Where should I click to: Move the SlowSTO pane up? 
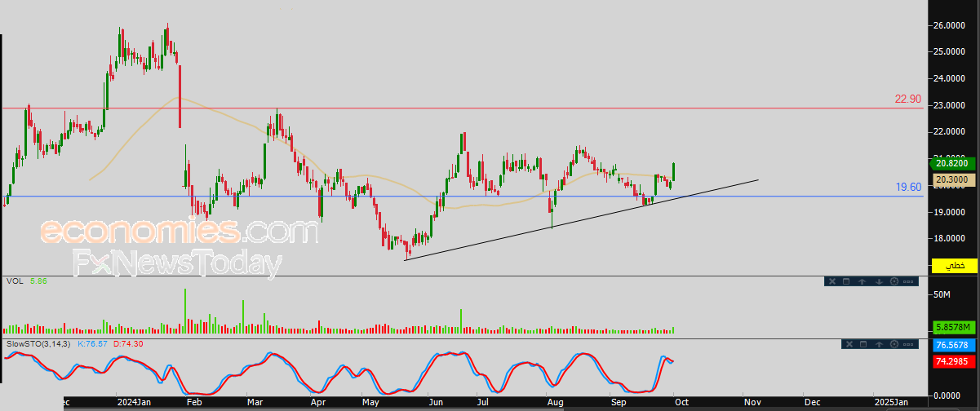879,344
